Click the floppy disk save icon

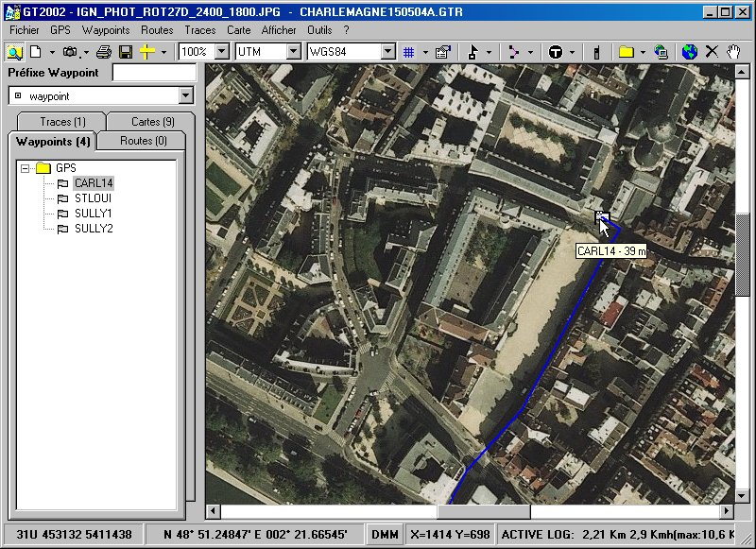[126, 52]
